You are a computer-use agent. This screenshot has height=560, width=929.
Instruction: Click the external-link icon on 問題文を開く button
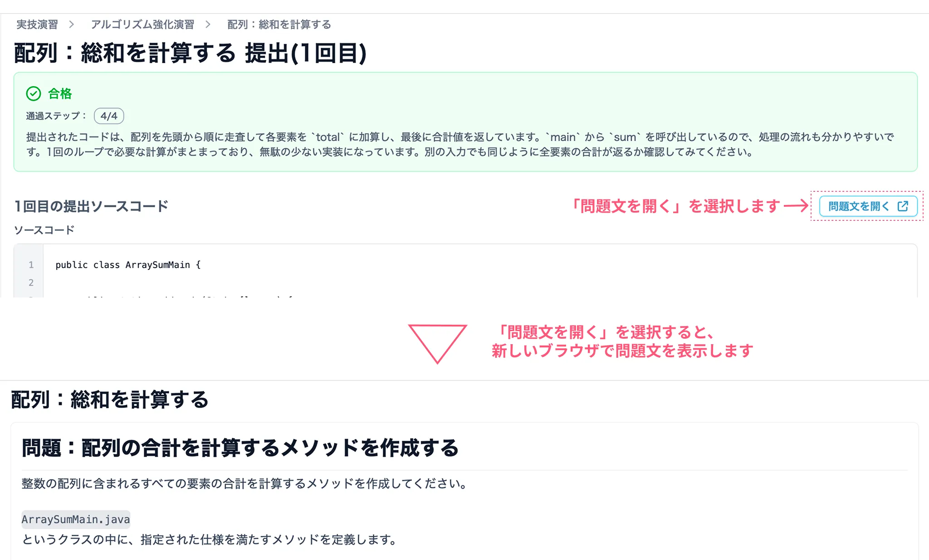pos(904,206)
